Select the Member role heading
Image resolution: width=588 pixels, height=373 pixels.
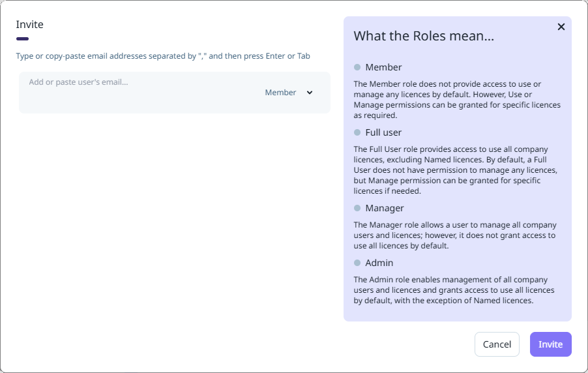[383, 67]
